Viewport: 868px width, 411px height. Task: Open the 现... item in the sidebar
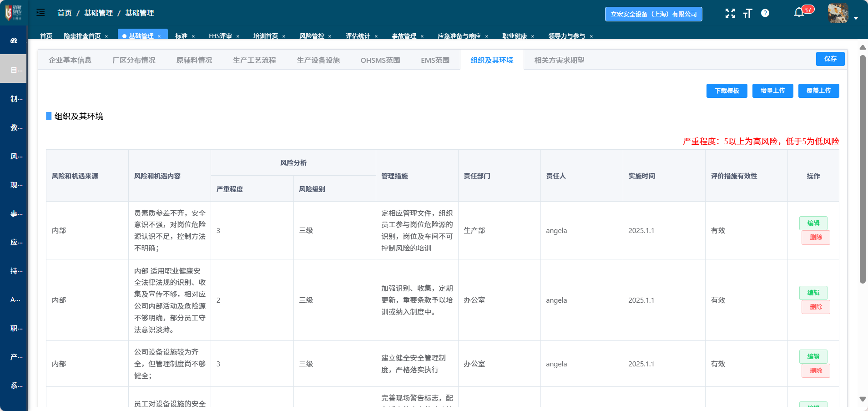point(16,185)
